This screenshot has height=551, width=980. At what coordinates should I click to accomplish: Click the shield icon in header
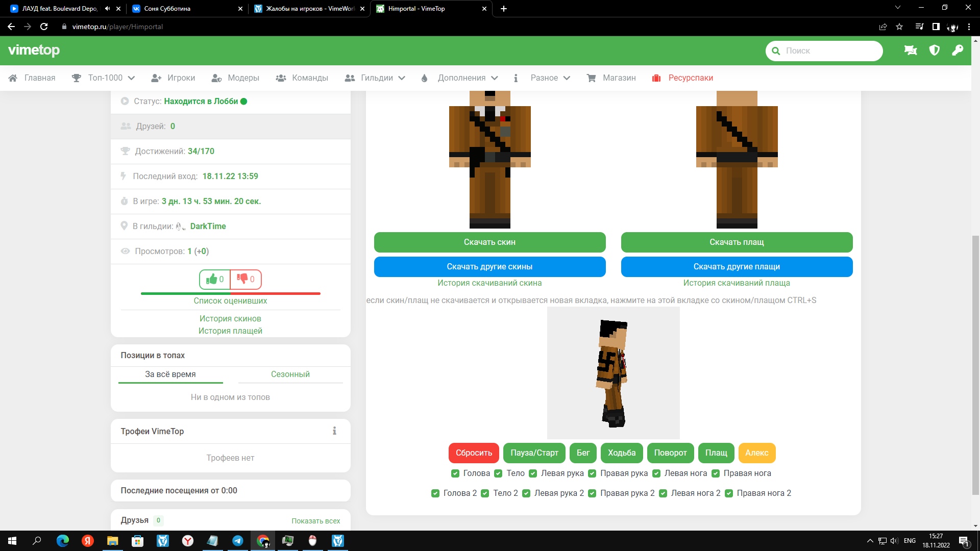point(935,51)
